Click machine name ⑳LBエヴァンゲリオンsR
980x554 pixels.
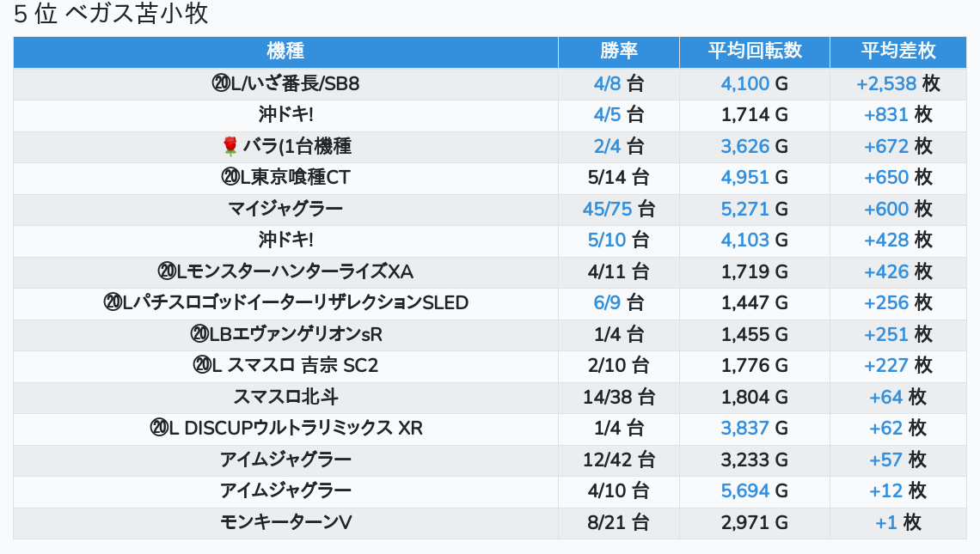click(x=285, y=334)
